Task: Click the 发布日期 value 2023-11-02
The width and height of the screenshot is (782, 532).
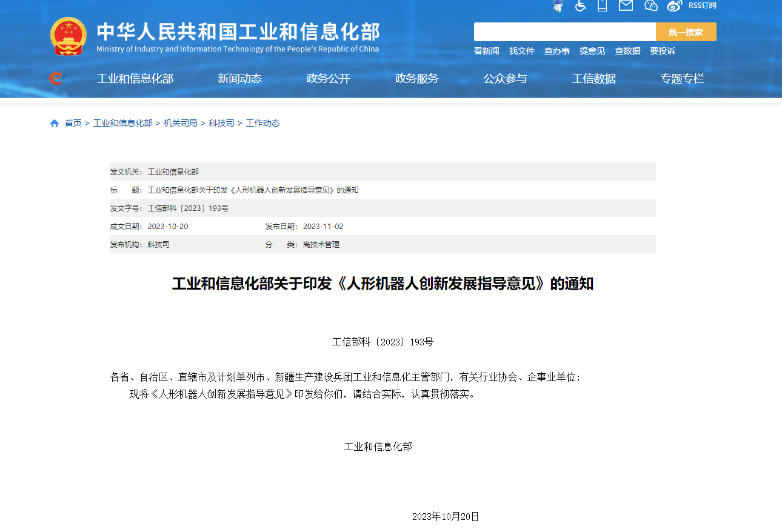Action: point(323,226)
